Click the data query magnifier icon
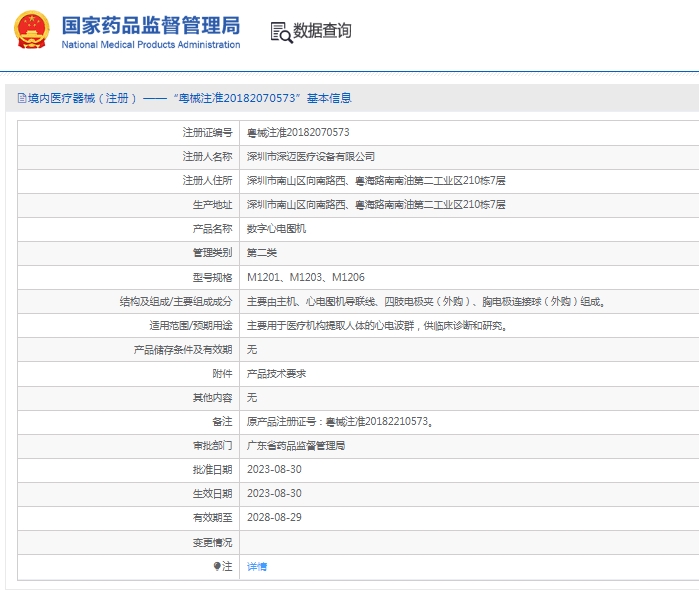The height and width of the screenshot is (592, 699). (x=281, y=33)
